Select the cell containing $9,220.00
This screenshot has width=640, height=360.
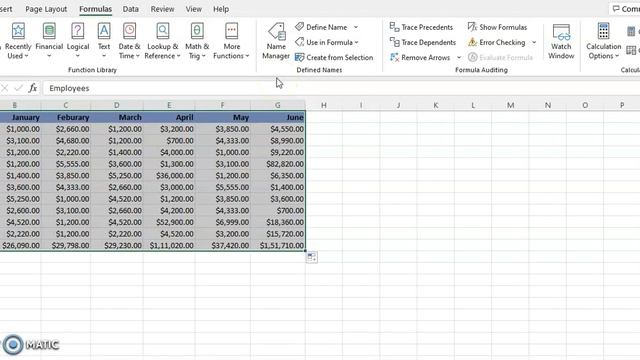point(278,153)
